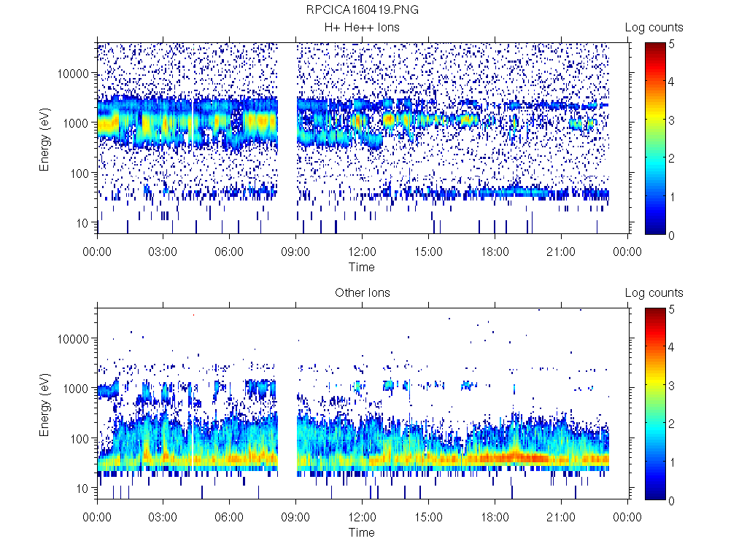Click the 15:00 tick label under Other Ions plot
747x560 pixels.
pos(428,517)
